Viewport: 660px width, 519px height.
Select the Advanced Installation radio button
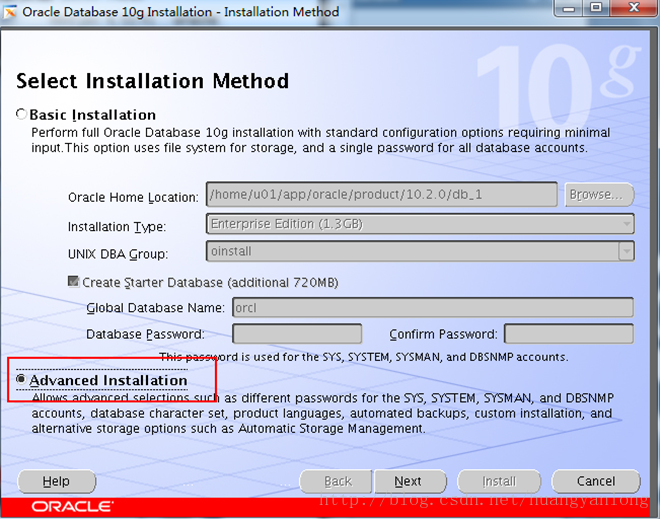point(21,380)
